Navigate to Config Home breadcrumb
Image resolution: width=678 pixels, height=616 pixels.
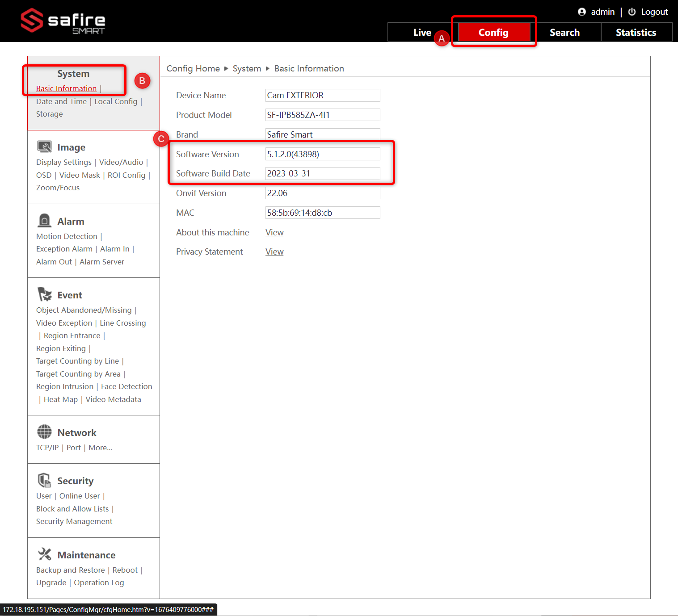click(x=193, y=68)
